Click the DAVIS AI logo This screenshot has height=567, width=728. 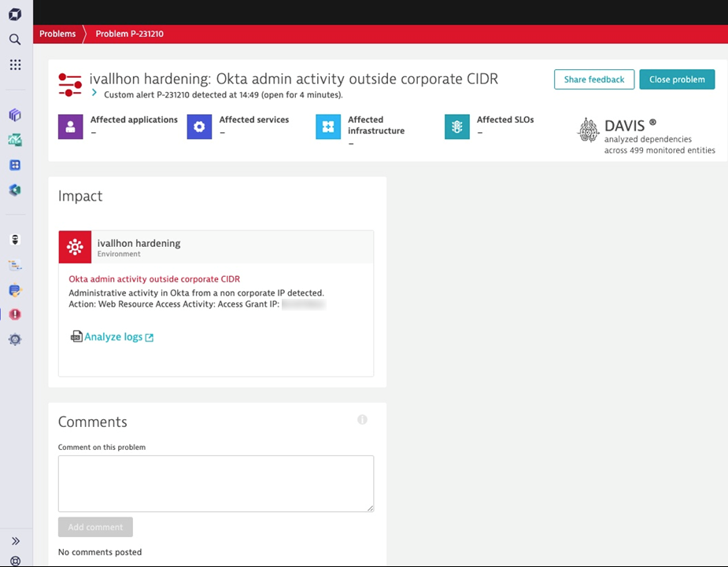[588, 131]
